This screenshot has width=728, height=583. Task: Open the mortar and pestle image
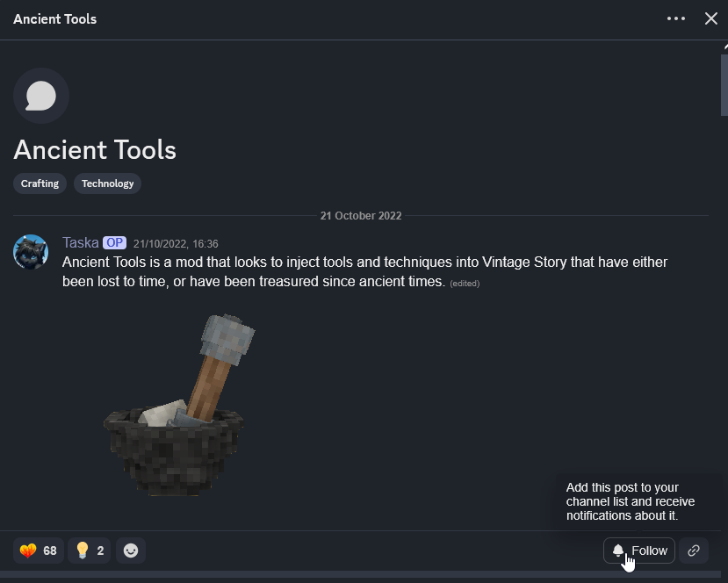click(x=179, y=405)
